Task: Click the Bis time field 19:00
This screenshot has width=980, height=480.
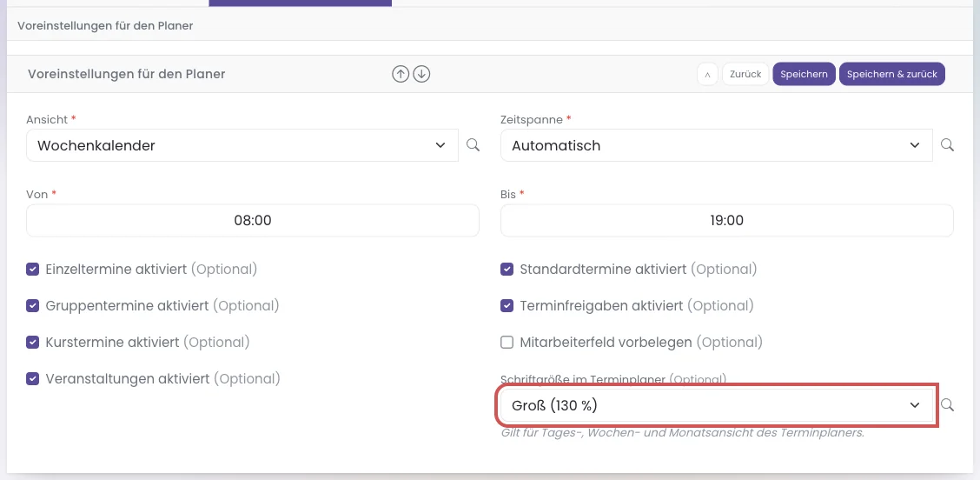Action: pyautogui.click(x=727, y=220)
